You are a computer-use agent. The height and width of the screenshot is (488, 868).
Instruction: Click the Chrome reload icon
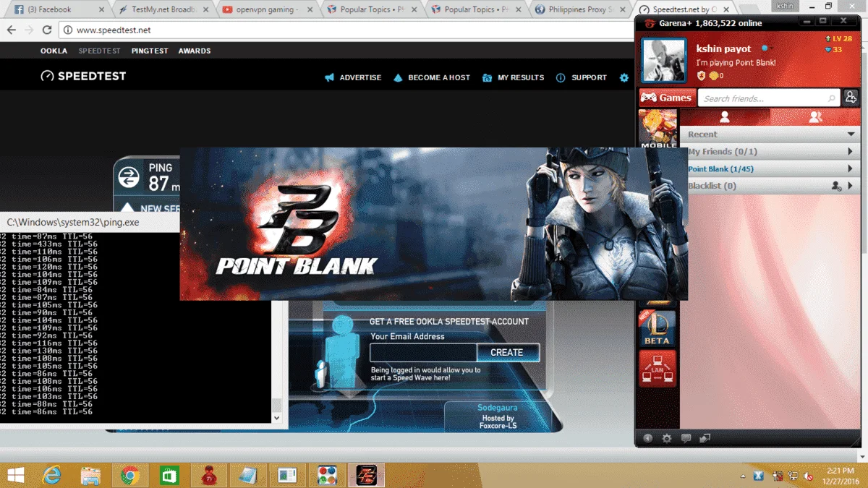(47, 30)
